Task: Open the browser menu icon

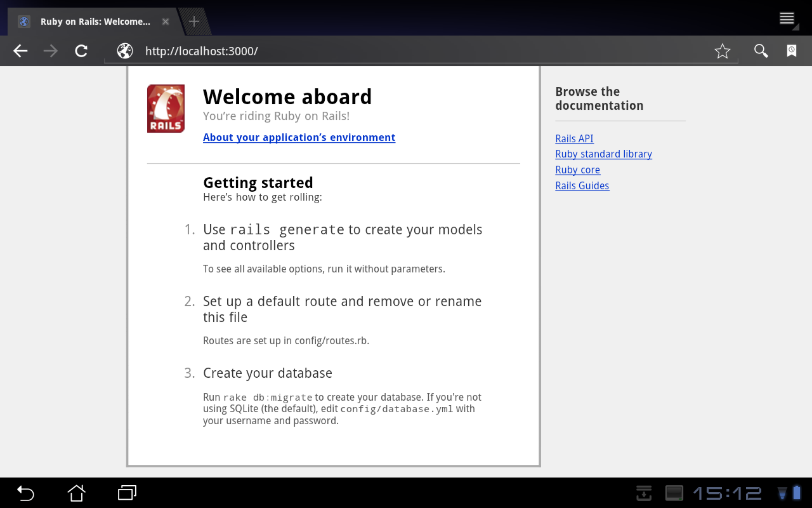Action: point(787,18)
